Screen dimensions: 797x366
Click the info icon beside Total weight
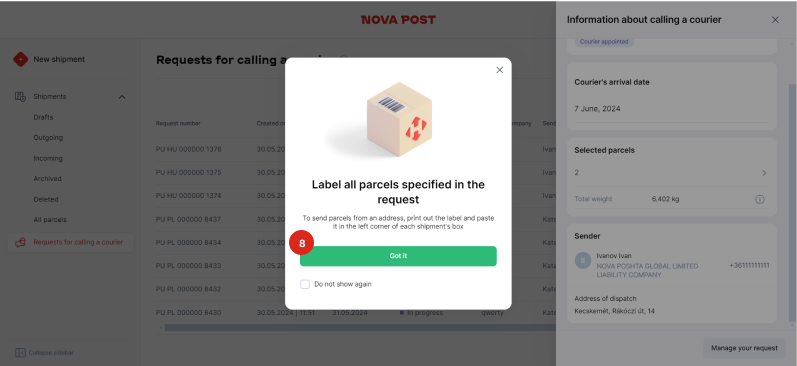[759, 199]
